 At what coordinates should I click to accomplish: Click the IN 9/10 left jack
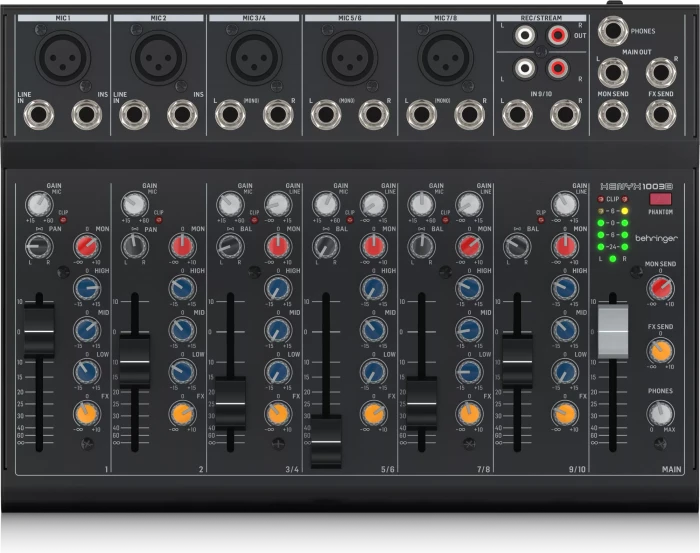click(517, 115)
